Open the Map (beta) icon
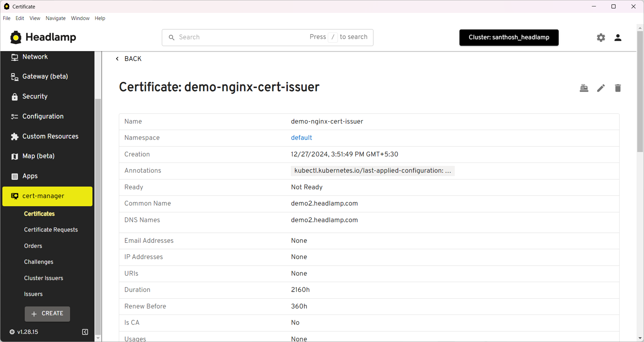 15,156
